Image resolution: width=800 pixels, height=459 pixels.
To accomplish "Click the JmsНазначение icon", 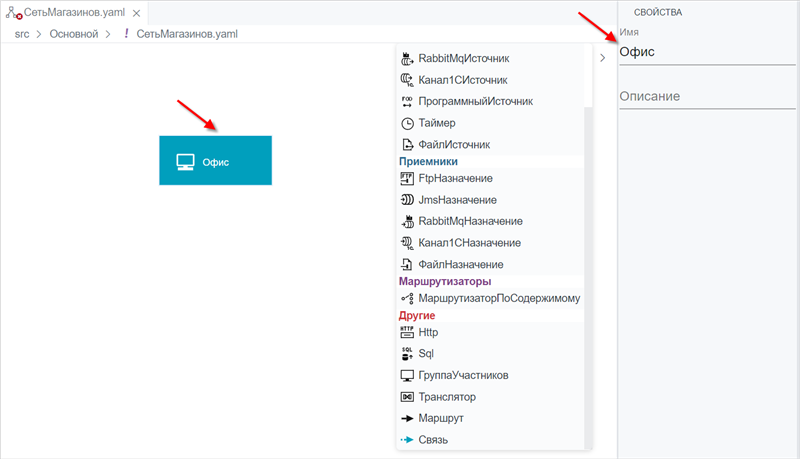I will pyautogui.click(x=407, y=200).
